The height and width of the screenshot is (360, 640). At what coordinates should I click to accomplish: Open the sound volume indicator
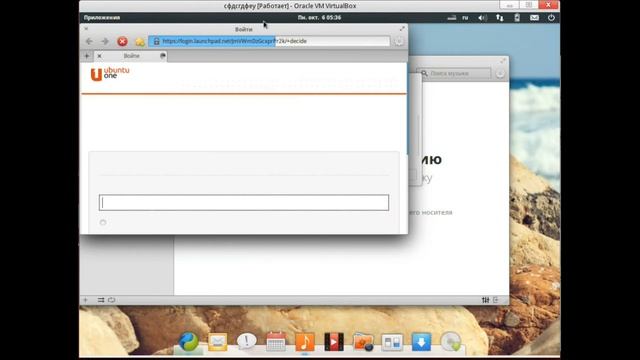tap(482, 18)
